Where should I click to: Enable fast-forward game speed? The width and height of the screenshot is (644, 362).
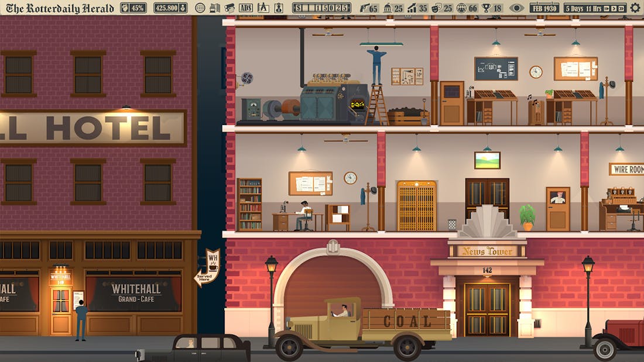pyautogui.click(x=621, y=8)
